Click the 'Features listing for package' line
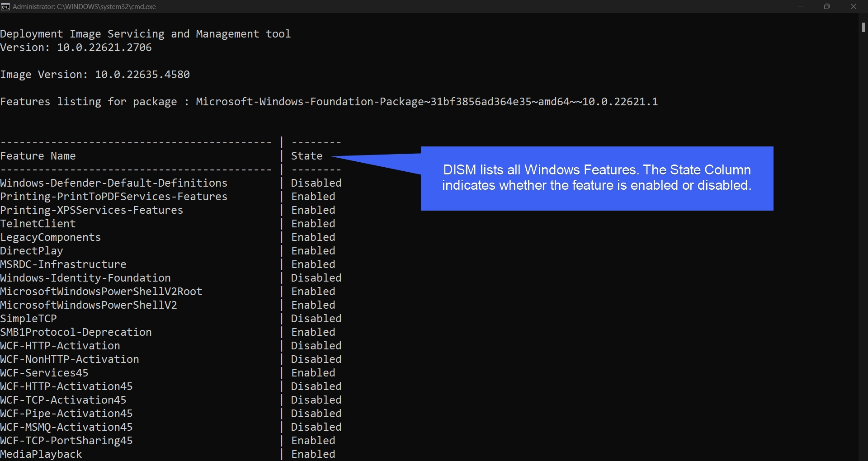 pyautogui.click(x=329, y=102)
